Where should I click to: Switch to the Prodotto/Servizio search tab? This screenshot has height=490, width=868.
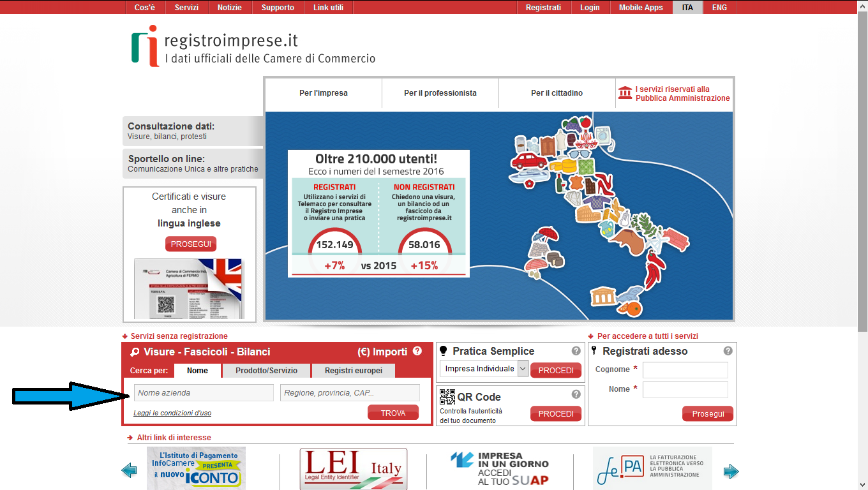266,371
